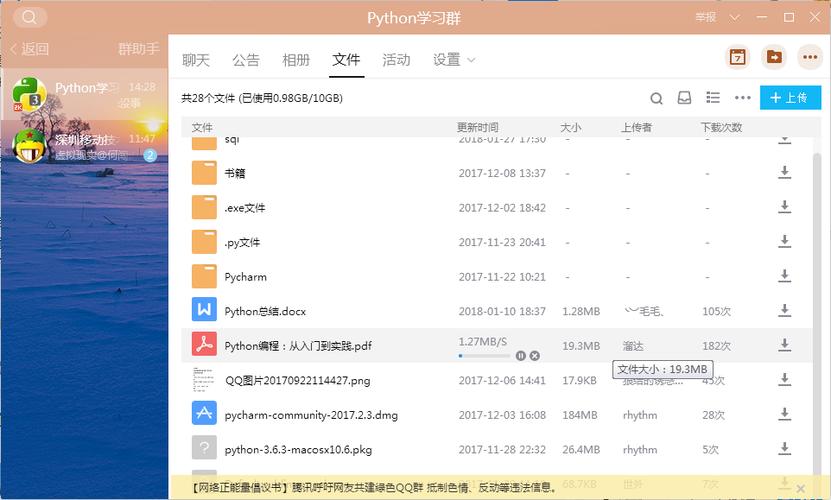831x500 pixels.
Task: Switch to the 活动 tab
Action: [x=396, y=60]
